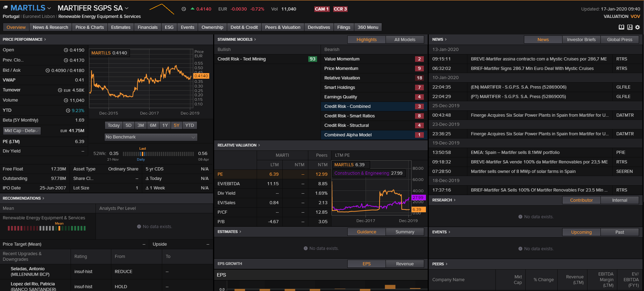Image resolution: width=644 pixels, height=291 pixels.
Task: Switch Events panel to Past
Action: tap(619, 232)
